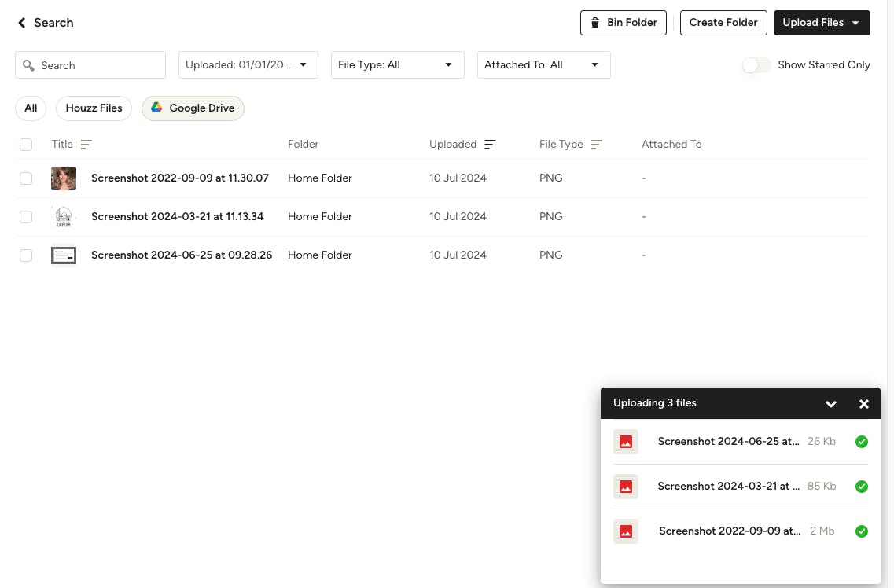894x588 pixels.
Task: Select the checkbox for Screenshot 2024-06-25 file
Action: point(26,255)
